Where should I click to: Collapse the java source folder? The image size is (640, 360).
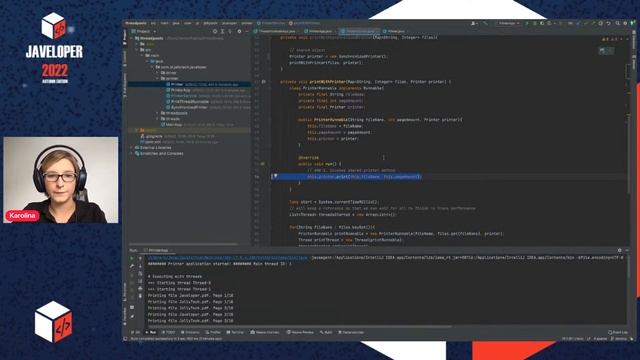[147, 61]
